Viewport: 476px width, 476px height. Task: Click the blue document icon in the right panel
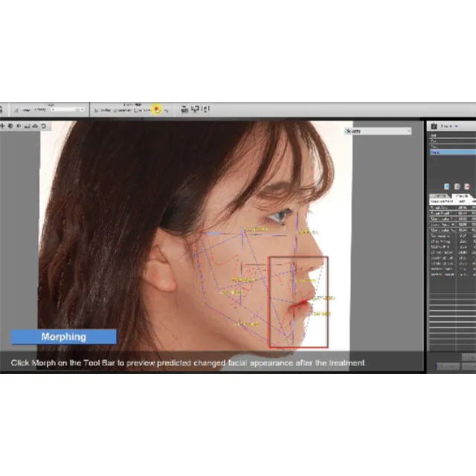pos(447,186)
